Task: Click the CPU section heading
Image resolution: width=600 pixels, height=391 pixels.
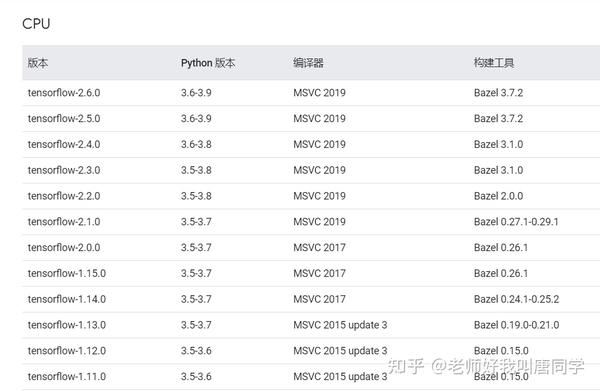Action: pyautogui.click(x=36, y=24)
